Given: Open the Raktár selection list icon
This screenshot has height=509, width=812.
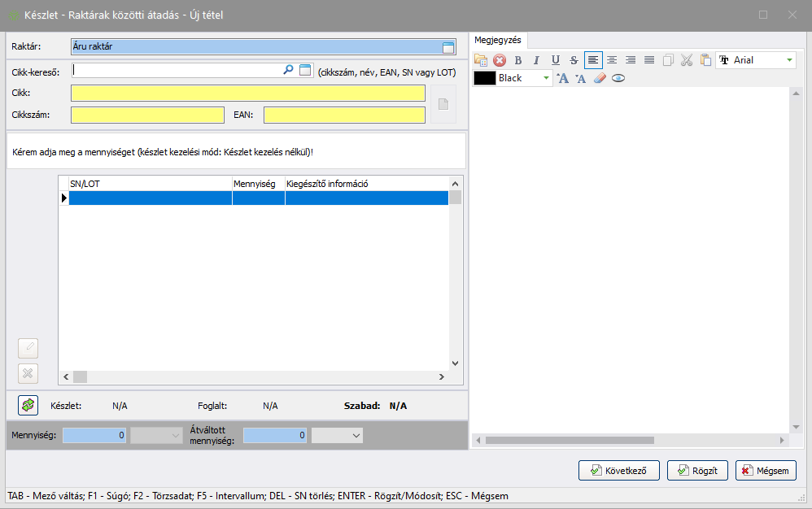Looking at the screenshot, I should (448, 47).
